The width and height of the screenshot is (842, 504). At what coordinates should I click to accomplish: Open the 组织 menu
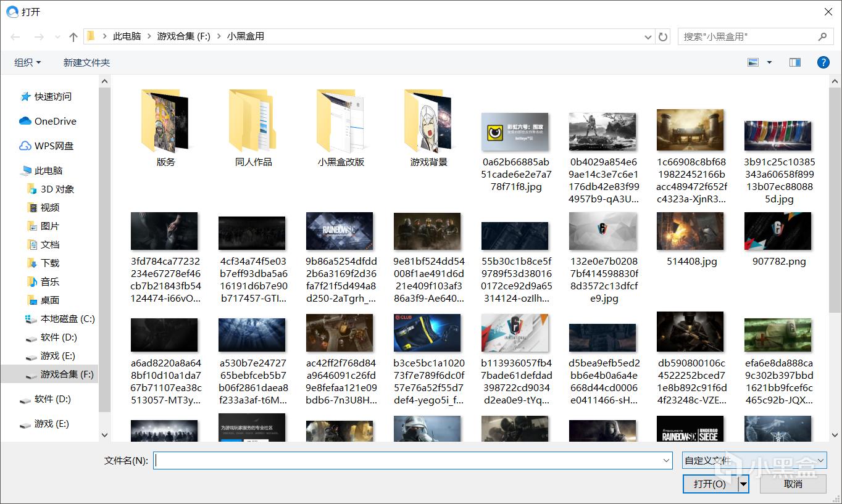[28, 62]
